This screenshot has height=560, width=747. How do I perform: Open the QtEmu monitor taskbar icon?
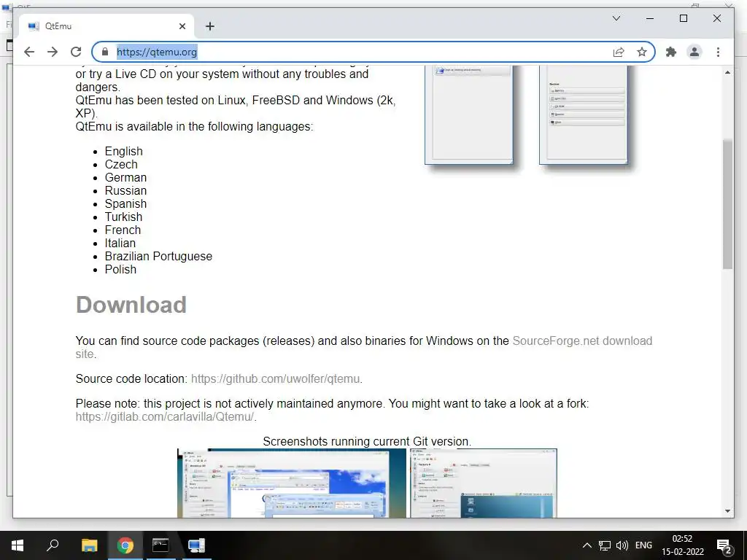click(x=196, y=545)
